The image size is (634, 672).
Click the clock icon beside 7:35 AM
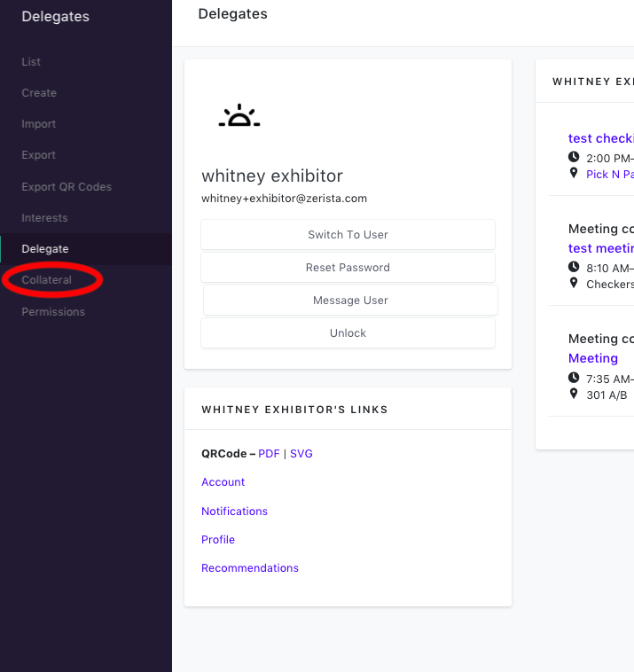tap(574, 378)
